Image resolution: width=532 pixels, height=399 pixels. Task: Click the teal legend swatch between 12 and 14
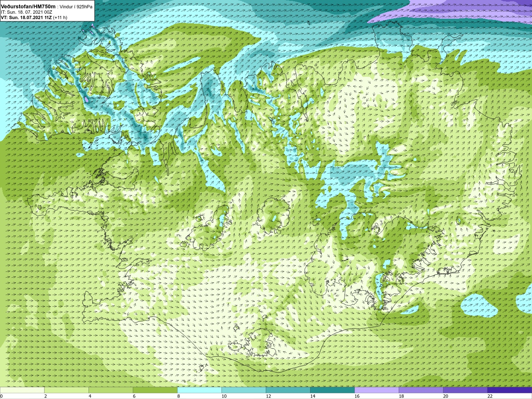pyautogui.click(x=288, y=390)
